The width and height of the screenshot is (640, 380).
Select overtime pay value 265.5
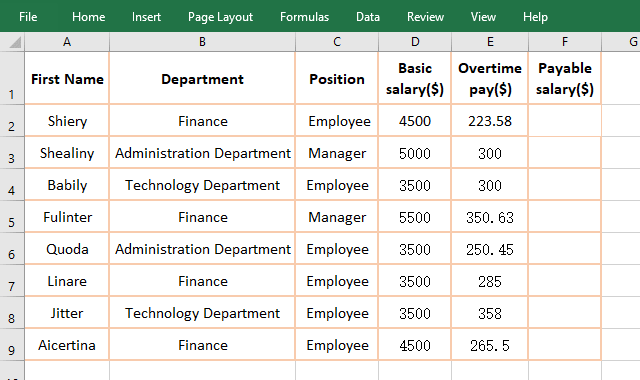490,345
